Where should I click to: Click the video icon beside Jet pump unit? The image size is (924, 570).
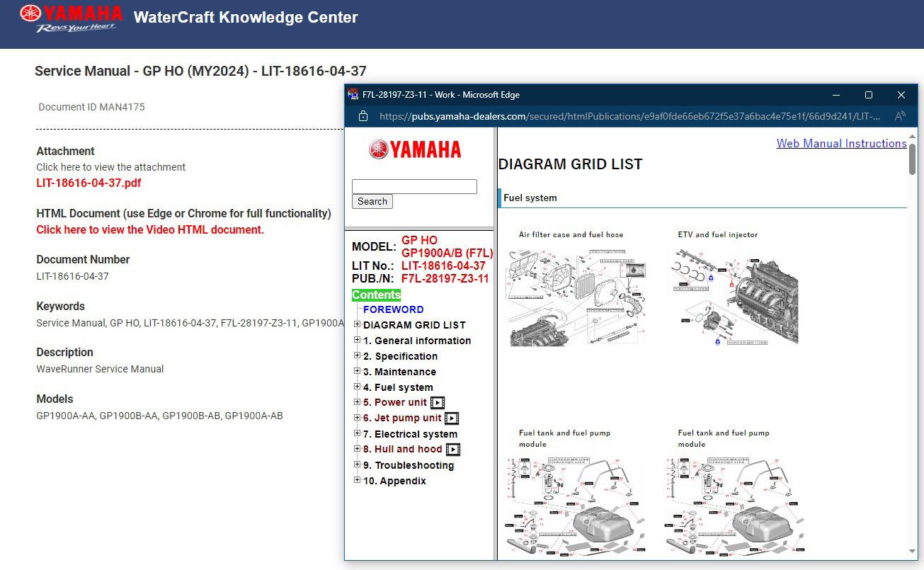pos(452,418)
